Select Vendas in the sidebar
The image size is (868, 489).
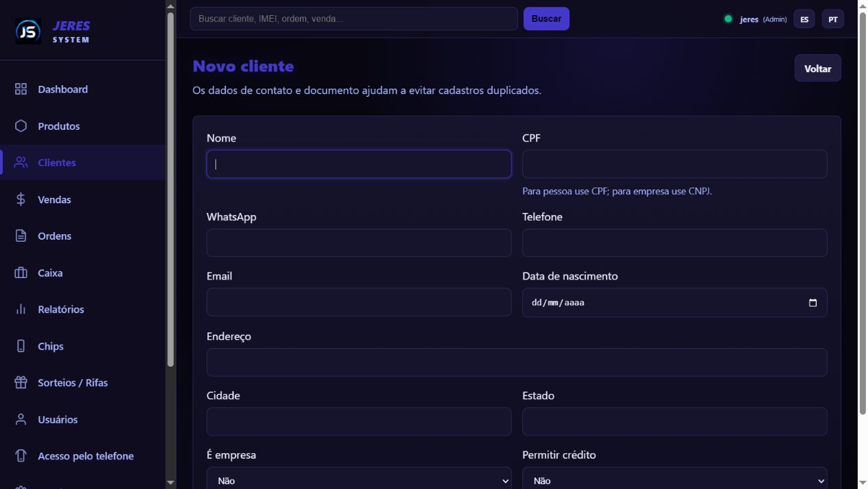pos(82,200)
